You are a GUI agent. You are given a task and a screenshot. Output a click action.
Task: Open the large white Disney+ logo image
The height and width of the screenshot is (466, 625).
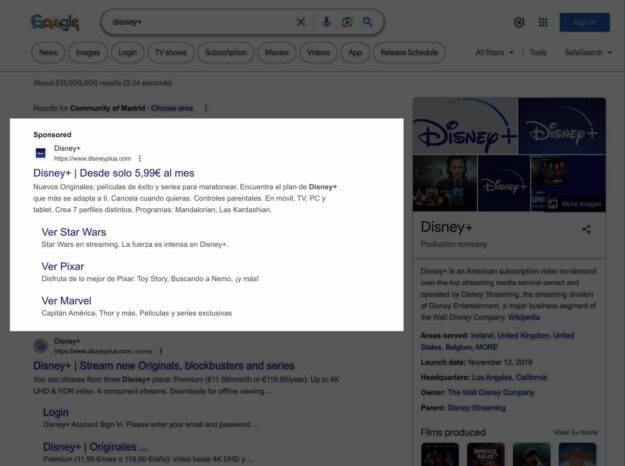[x=465, y=126]
